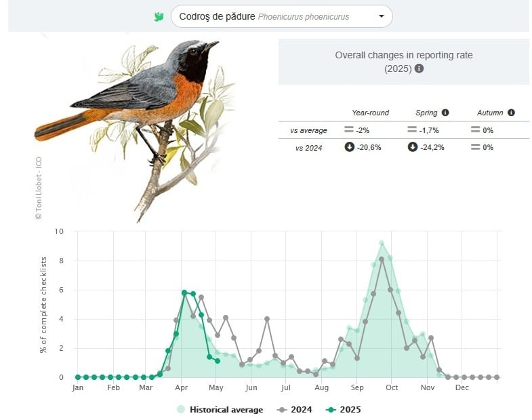The width and height of the screenshot is (532, 420).
Task: Click the 'Spring' column header text
Action: point(426,113)
